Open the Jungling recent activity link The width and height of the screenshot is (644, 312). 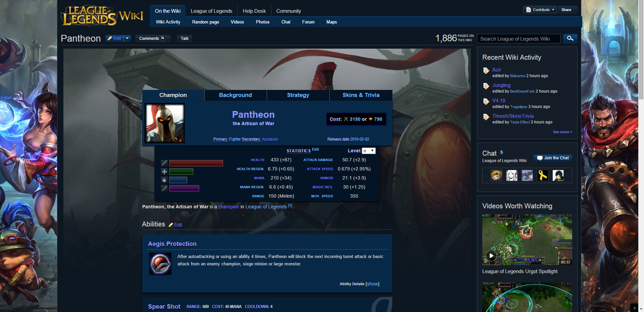(501, 85)
